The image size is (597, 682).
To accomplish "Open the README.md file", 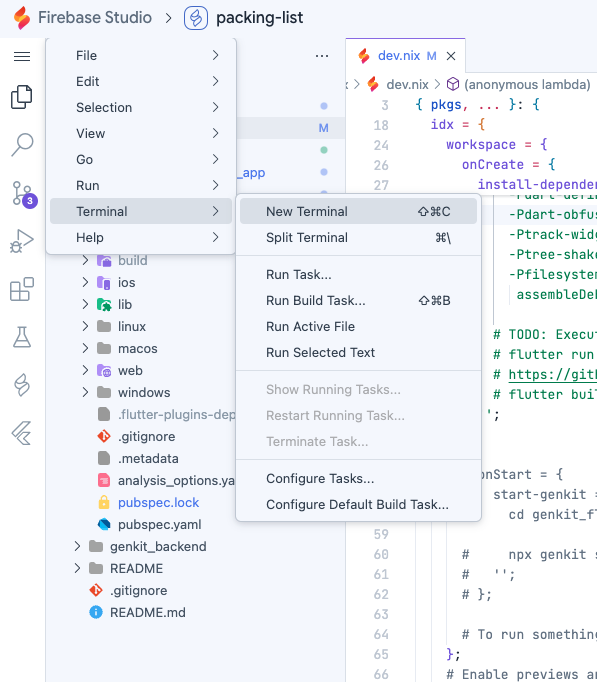I will 148,612.
